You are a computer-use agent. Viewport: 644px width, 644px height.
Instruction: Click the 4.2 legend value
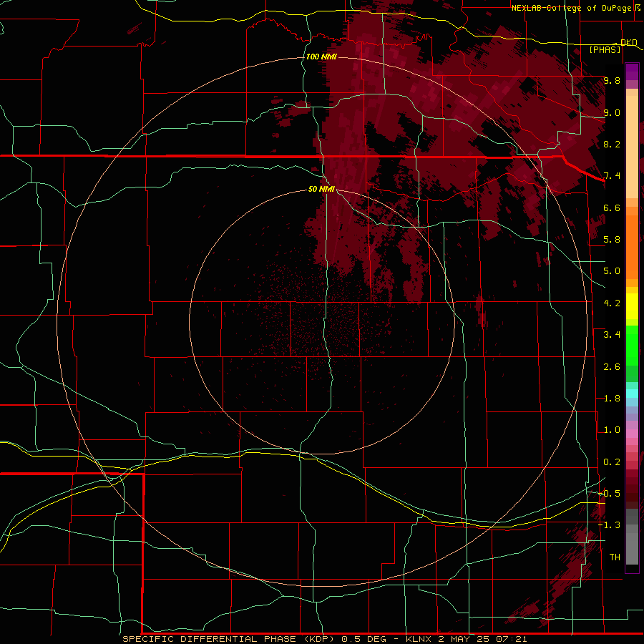(612, 303)
